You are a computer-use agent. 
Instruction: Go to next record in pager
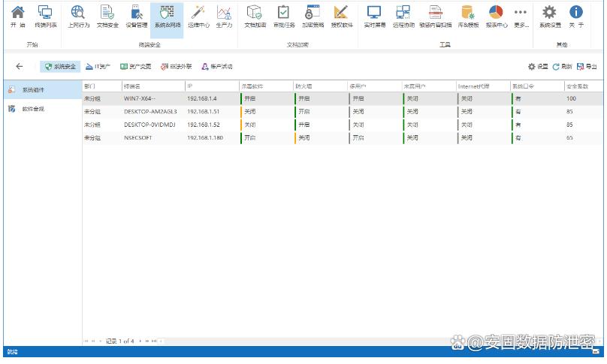coord(139,341)
